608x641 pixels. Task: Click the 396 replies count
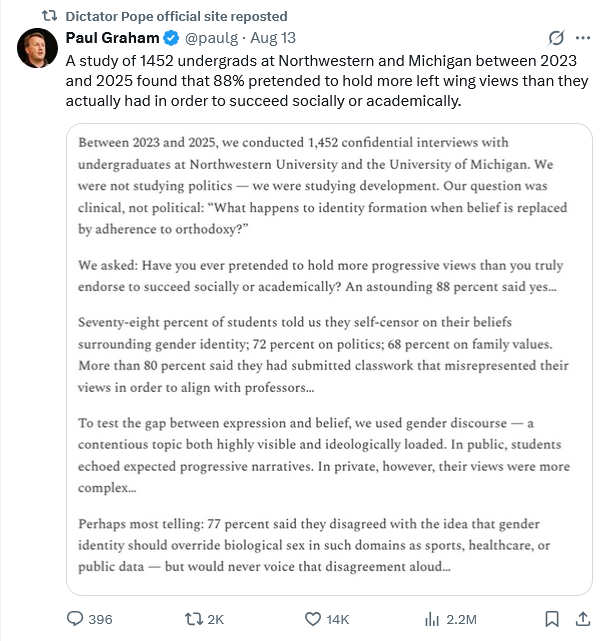[100, 620]
